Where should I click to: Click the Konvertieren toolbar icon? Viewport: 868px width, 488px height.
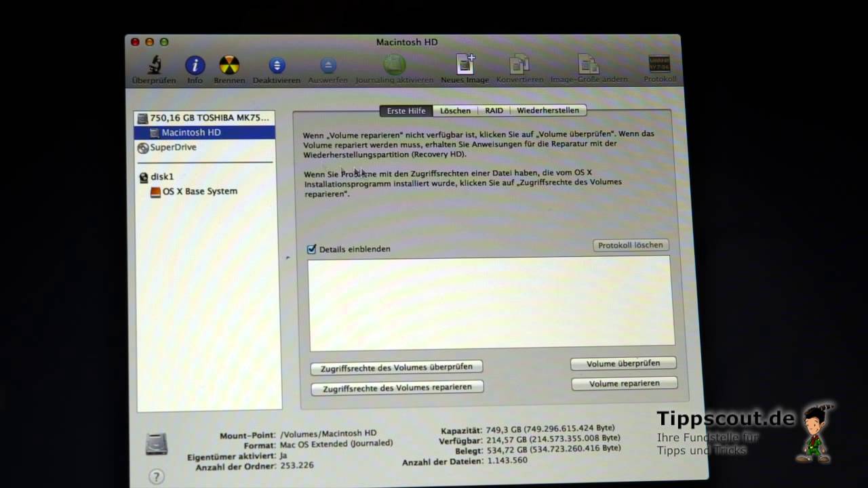tap(519, 64)
